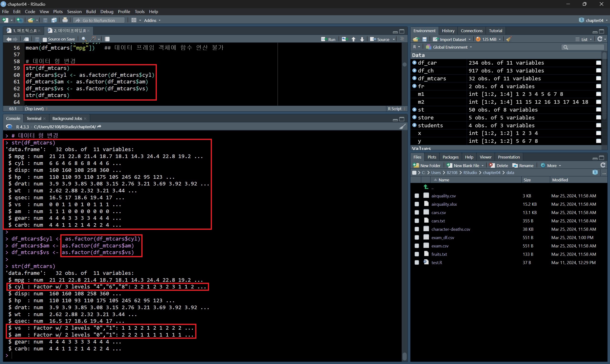Screen dimensions: 610x364
Task: Save the workspace in Environment pane
Action: 425,39
